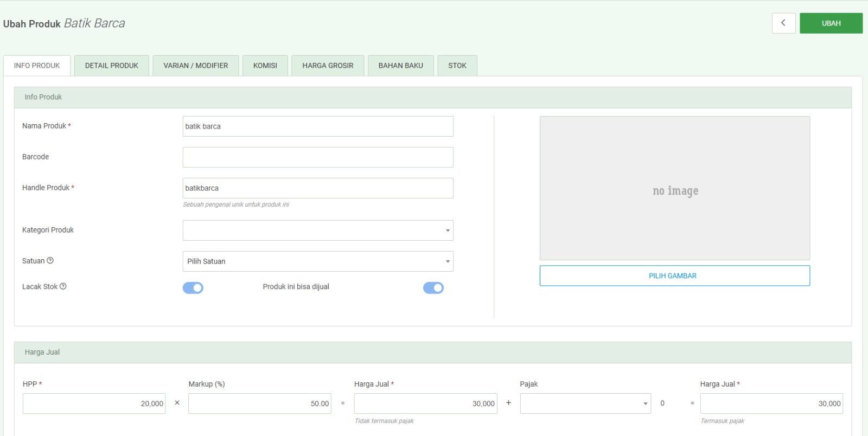
Task: Expand the Pilih Satuan dropdown
Action: [x=317, y=261]
